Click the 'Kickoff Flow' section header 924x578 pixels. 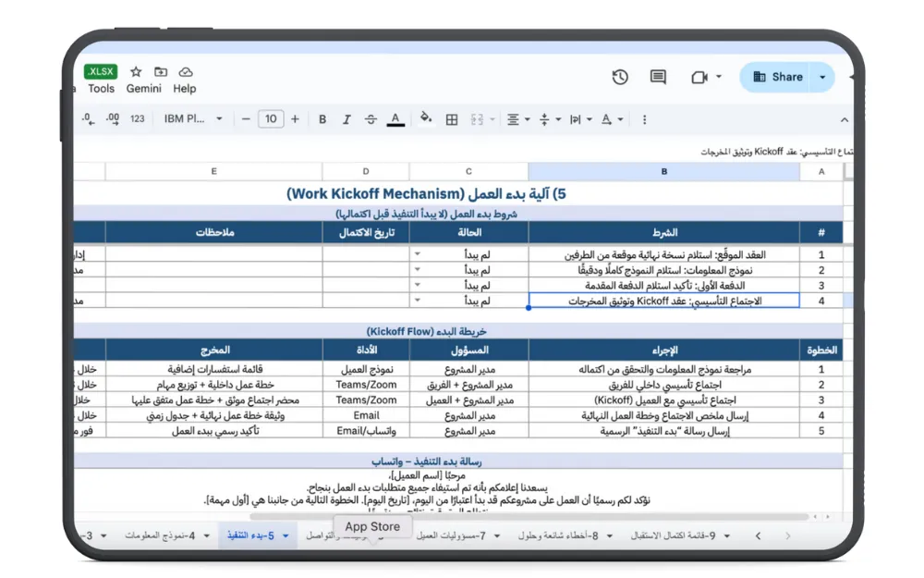(426, 331)
